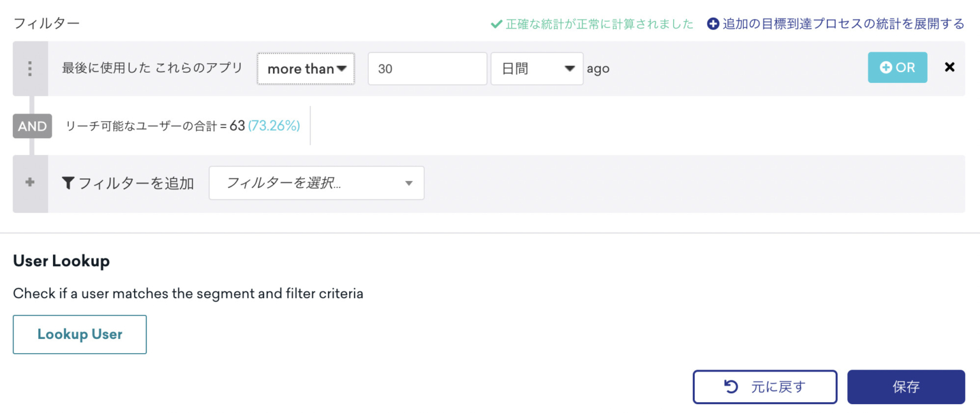Open the フィルターを選択 dropdown
The height and width of the screenshot is (413, 980).
point(316,183)
